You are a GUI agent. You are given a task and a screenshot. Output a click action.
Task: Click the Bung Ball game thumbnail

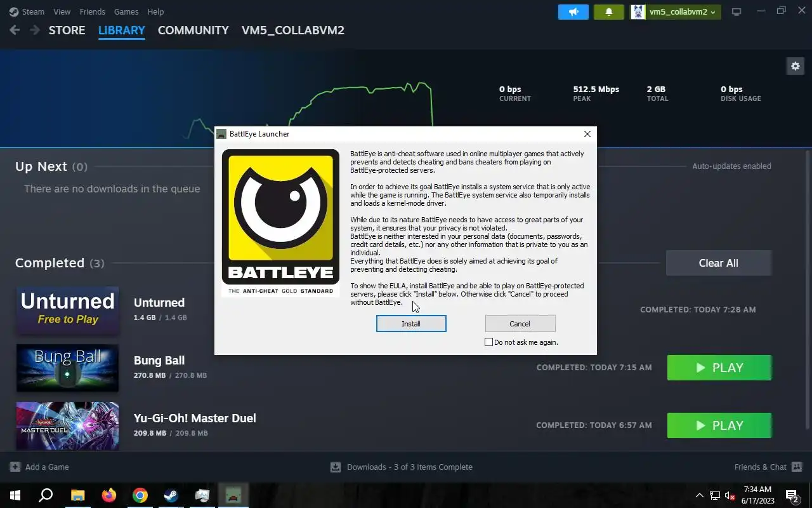pyautogui.click(x=67, y=368)
